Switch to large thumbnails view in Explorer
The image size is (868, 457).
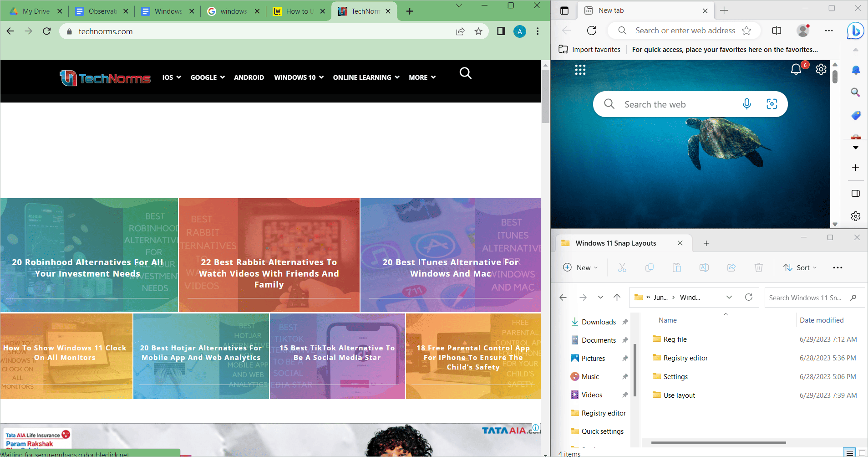862,453
